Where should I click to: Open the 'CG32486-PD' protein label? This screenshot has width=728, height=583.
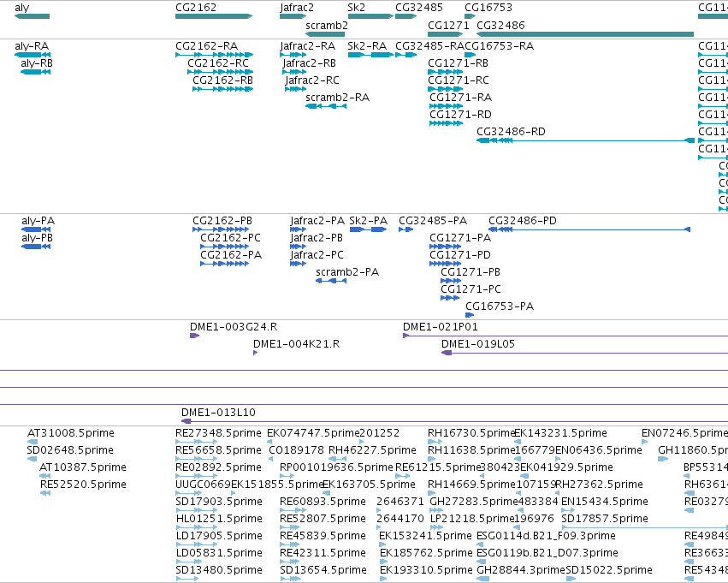(x=523, y=221)
